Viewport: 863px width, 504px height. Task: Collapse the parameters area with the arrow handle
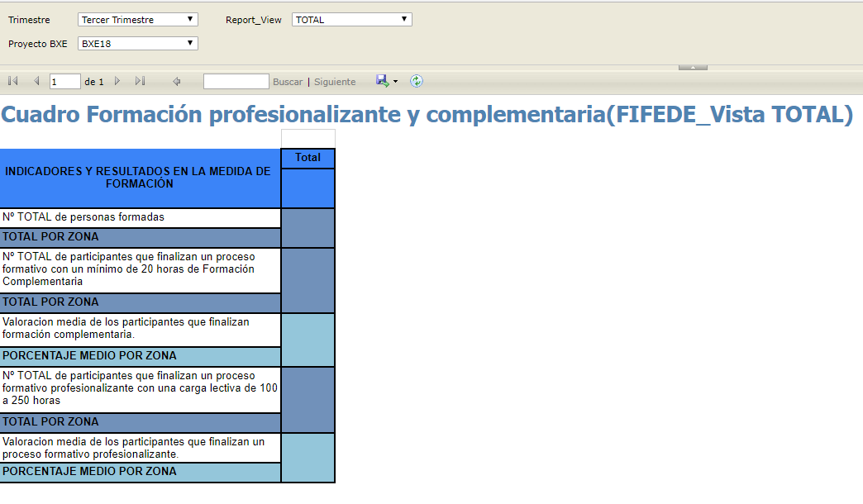pyautogui.click(x=693, y=67)
